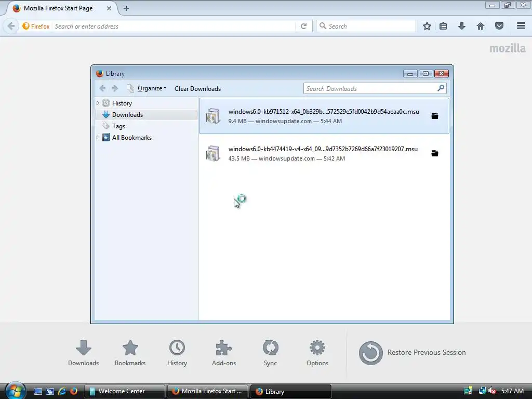The image size is (532, 399).
Task: Go back in Firefox main window
Action: (x=11, y=26)
